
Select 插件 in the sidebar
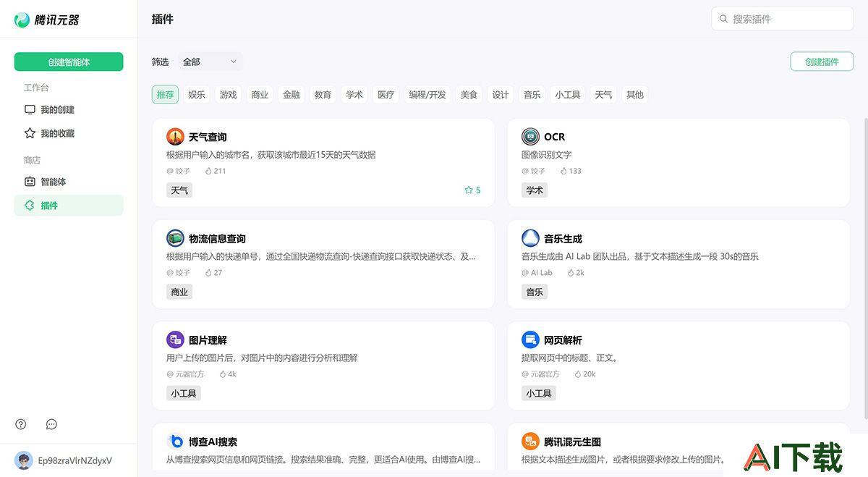pos(69,206)
